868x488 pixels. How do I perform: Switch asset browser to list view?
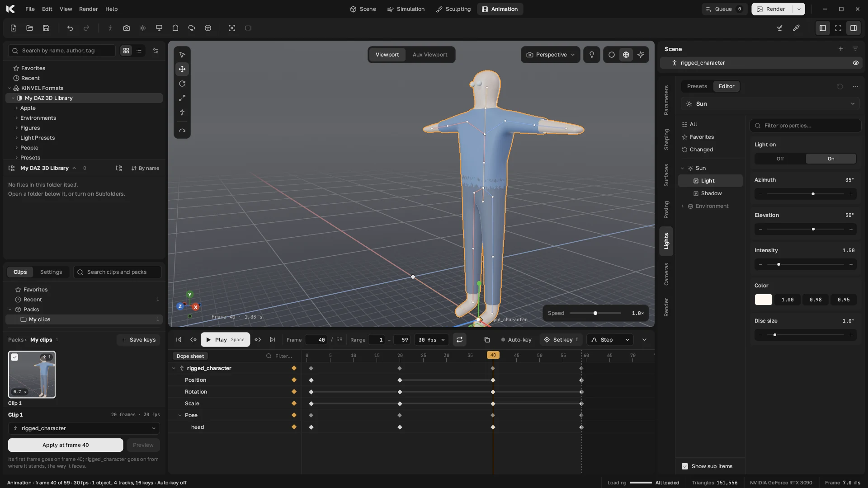139,51
